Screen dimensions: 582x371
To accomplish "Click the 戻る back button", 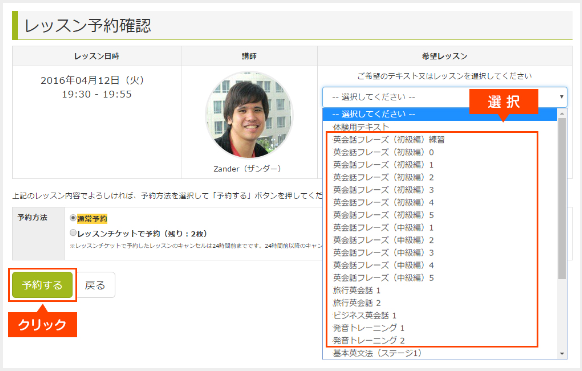I will point(95,285).
